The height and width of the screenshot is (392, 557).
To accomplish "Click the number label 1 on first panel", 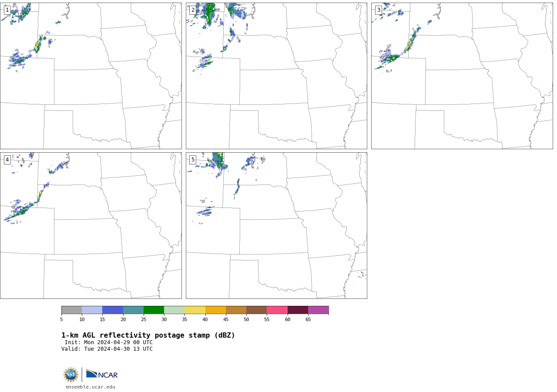I will coord(7,10).
